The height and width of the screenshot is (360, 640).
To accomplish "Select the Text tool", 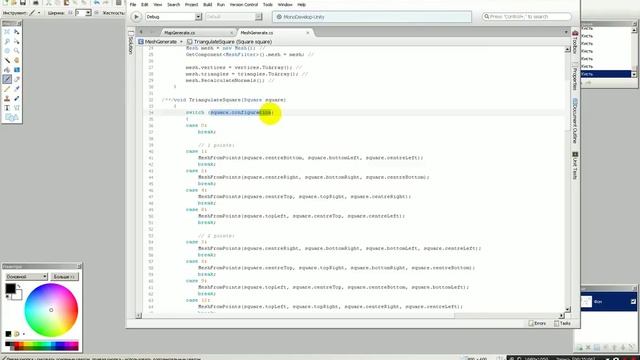I will [7, 108].
